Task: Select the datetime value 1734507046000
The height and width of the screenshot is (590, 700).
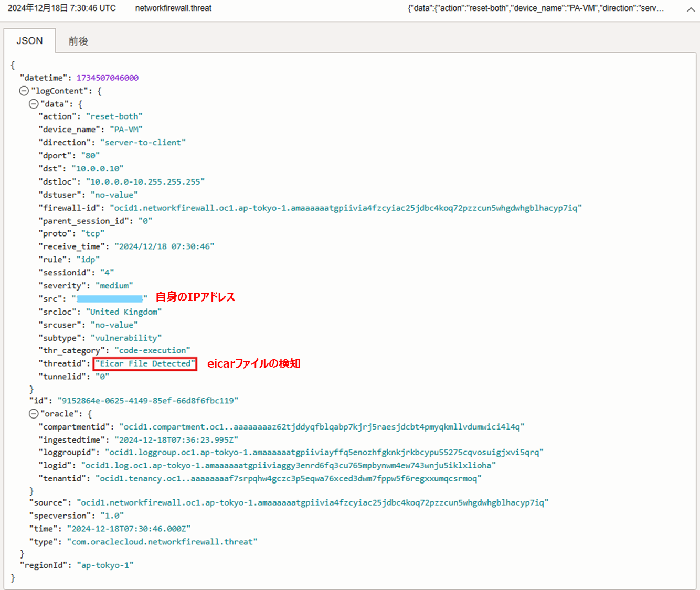Action: click(108, 78)
